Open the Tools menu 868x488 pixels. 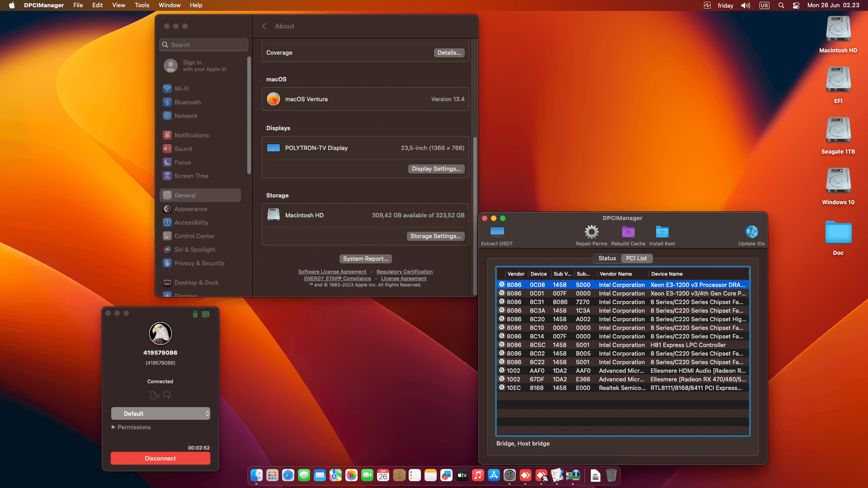(142, 5)
